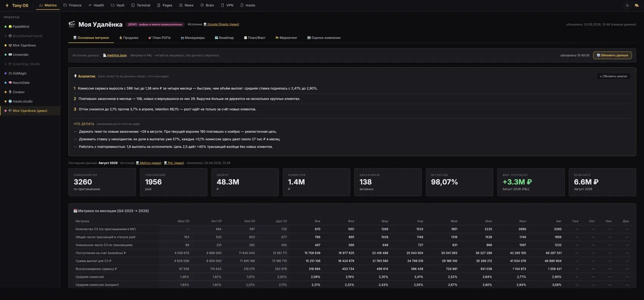Select the BoardGameFriends project

click(x=30, y=36)
